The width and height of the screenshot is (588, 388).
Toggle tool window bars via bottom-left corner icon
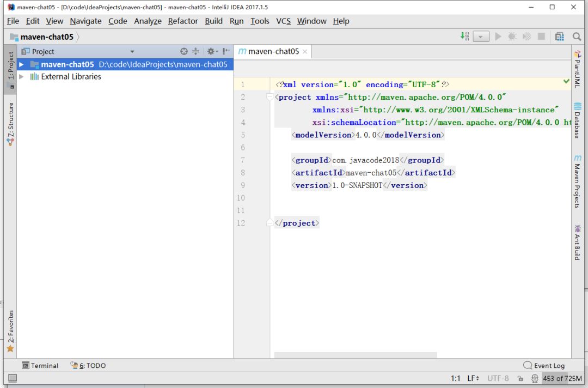(x=12, y=378)
